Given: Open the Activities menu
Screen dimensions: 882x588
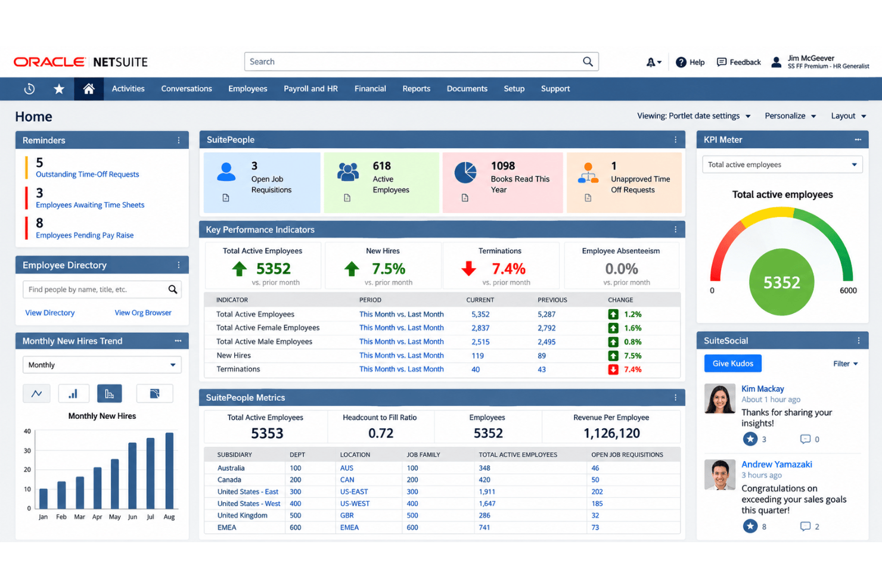Looking at the screenshot, I should [128, 89].
